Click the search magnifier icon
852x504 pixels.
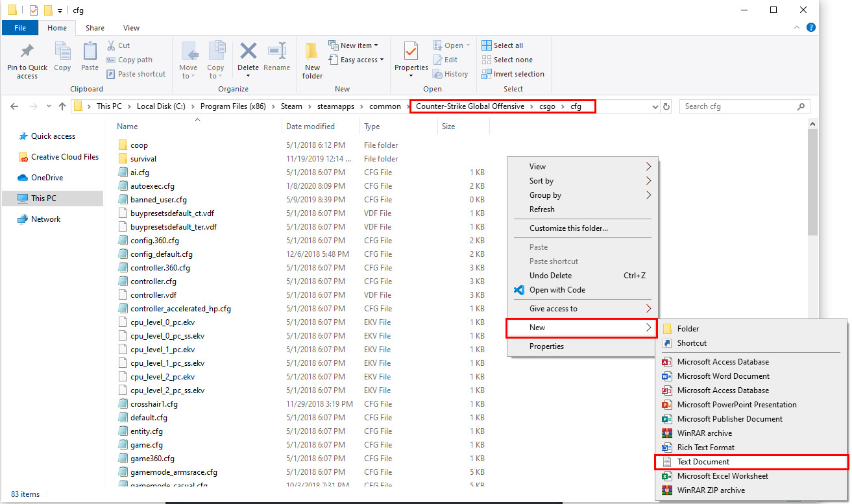click(801, 106)
